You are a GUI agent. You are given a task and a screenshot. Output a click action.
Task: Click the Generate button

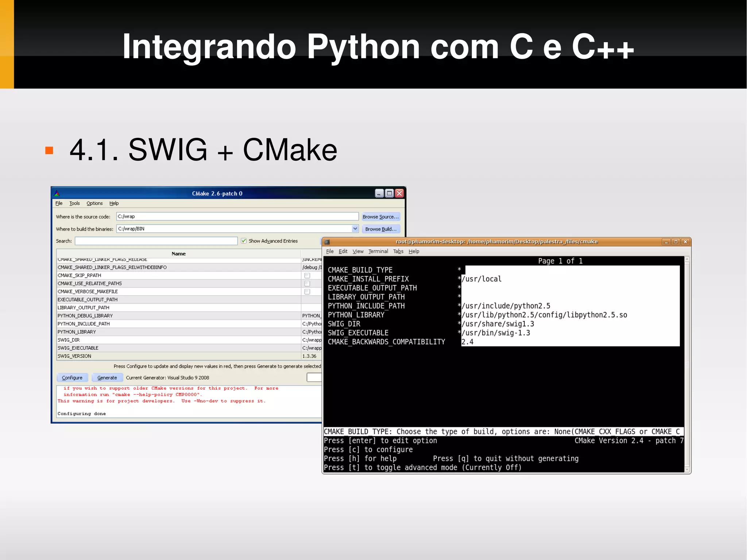[107, 378]
